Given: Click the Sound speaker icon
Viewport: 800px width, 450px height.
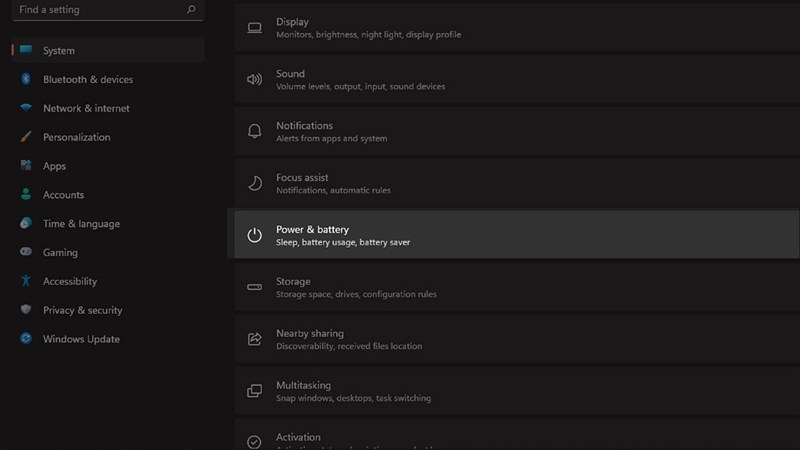Looking at the screenshot, I should coord(255,79).
